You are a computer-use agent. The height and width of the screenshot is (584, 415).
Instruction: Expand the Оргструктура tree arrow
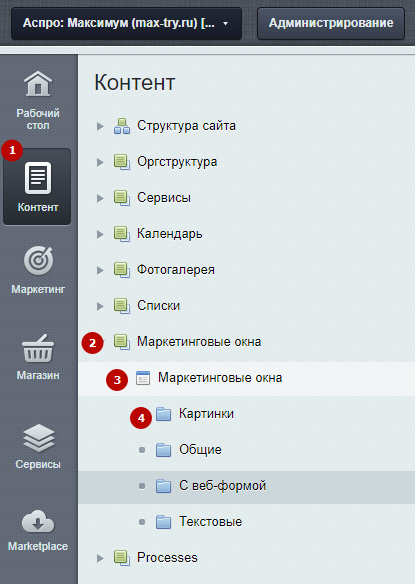pyautogui.click(x=100, y=162)
